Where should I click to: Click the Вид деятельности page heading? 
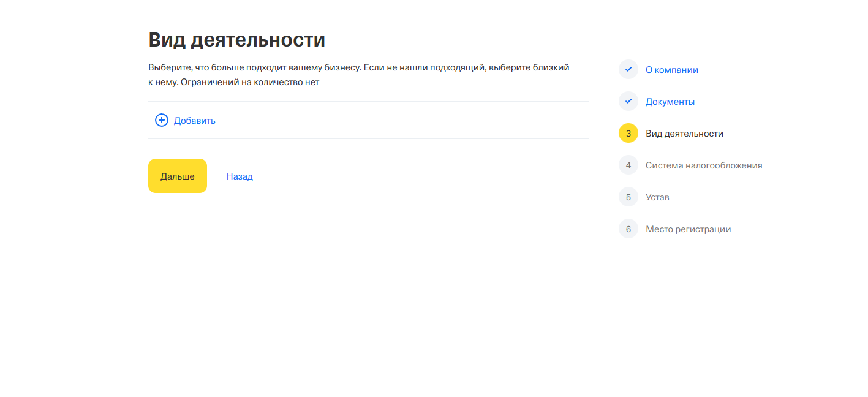point(237,40)
